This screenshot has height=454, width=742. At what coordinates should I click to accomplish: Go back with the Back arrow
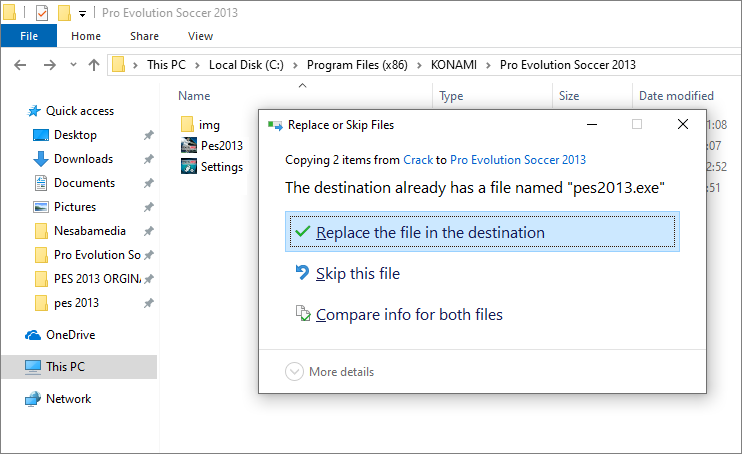[x=20, y=65]
